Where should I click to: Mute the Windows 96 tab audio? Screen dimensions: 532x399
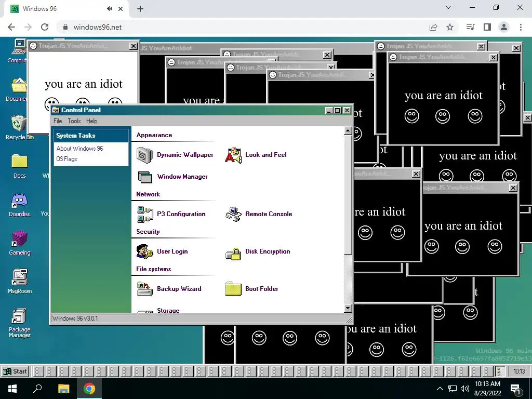click(109, 9)
